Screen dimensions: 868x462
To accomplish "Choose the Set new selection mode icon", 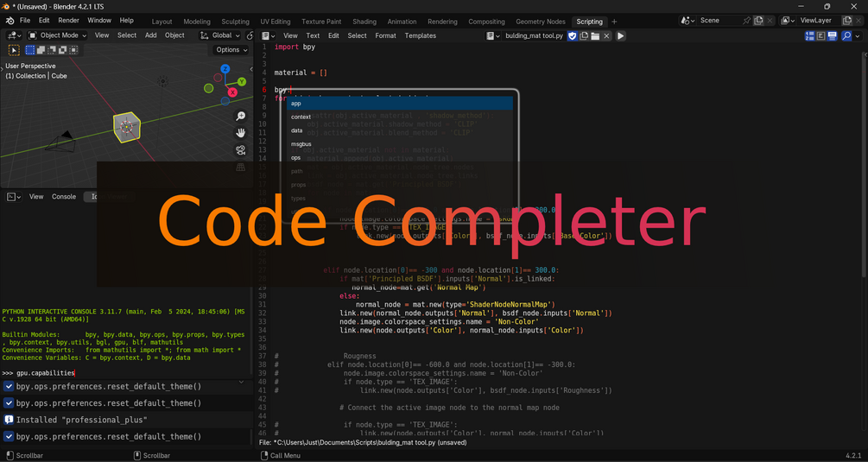I will [x=30, y=50].
